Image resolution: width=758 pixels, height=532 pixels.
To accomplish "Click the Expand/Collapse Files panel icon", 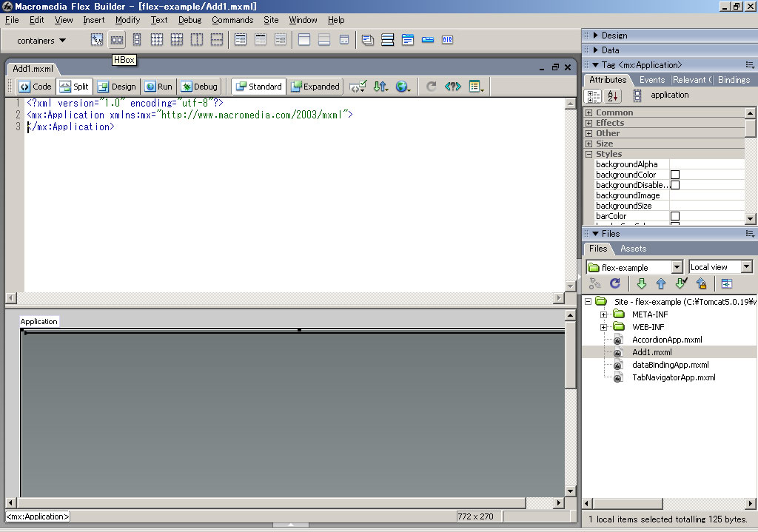I will coord(727,283).
